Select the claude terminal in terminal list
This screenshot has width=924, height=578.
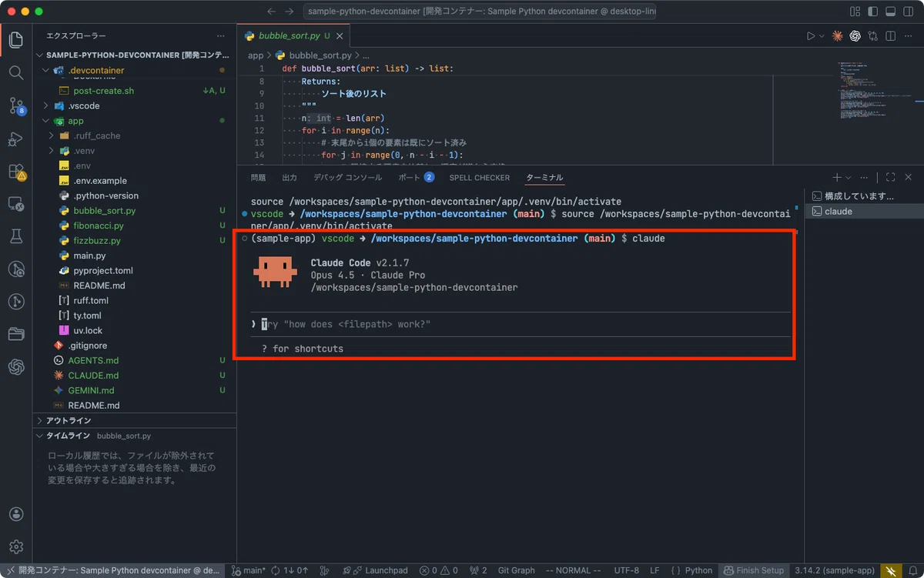tap(863, 211)
